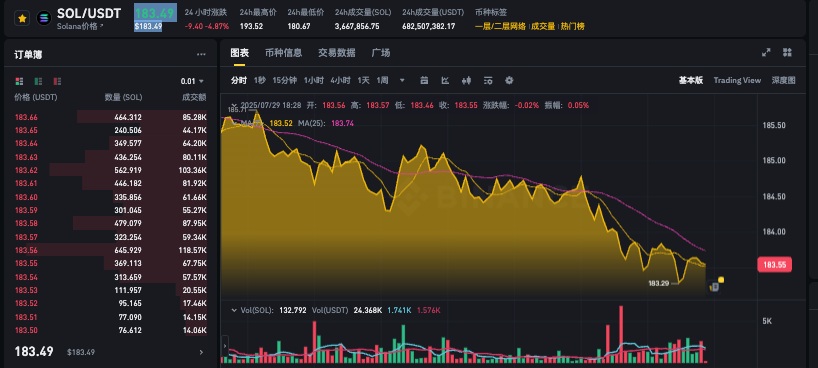
Task: Show both buy and sell orders view
Action: pos(19,81)
